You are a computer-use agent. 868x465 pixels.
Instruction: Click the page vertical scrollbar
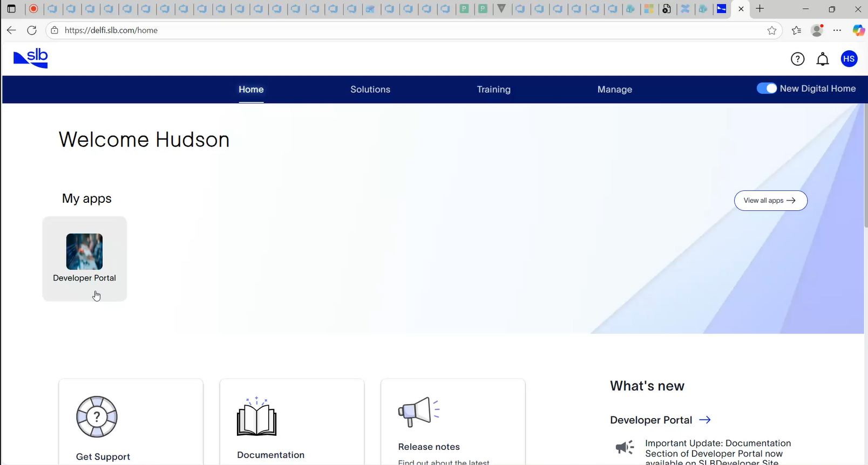[865, 166]
